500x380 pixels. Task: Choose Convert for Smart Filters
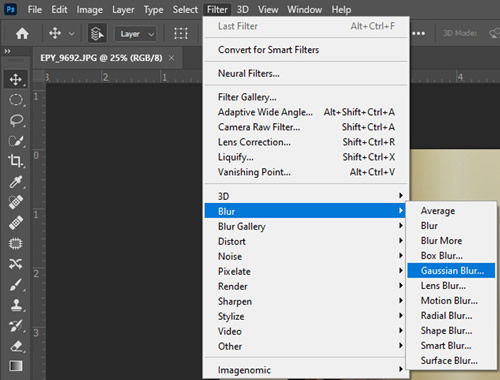[306, 50]
